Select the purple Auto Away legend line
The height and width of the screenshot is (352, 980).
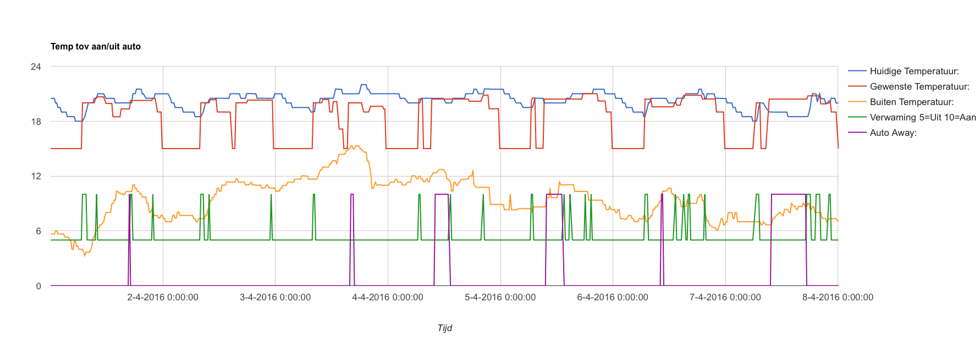(857, 133)
